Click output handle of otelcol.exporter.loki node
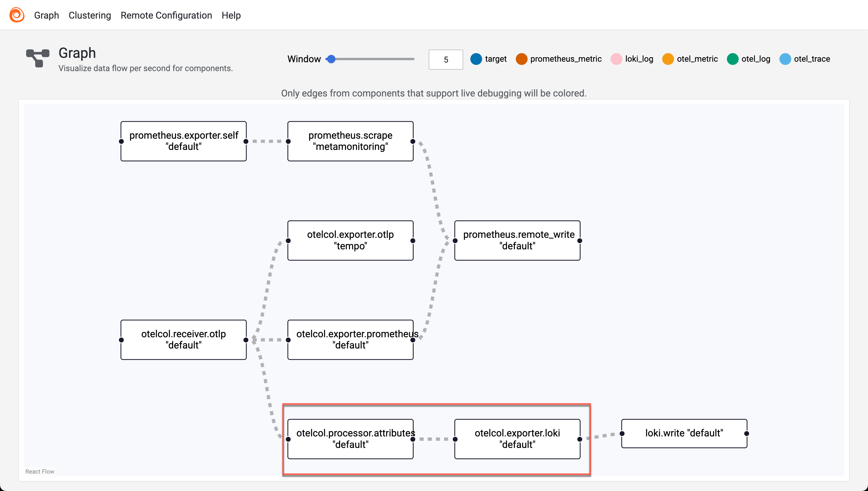 click(580, 439)
